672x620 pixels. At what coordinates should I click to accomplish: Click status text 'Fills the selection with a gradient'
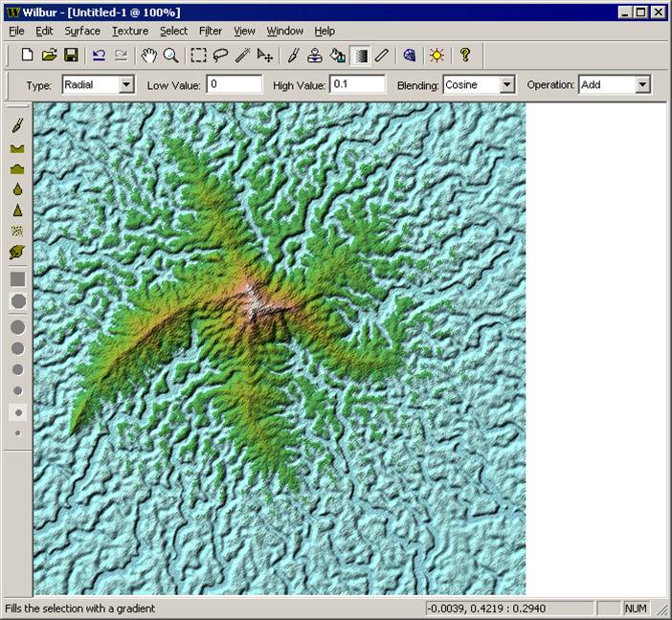click(80, 609)
